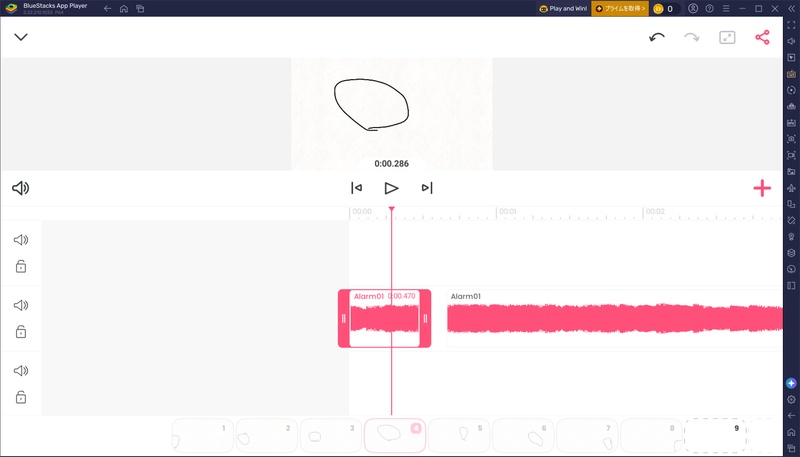800x457 pixels.
Task: Toggle BlueStacks sidebar fullscreen icon
Action: pos(791,25)
